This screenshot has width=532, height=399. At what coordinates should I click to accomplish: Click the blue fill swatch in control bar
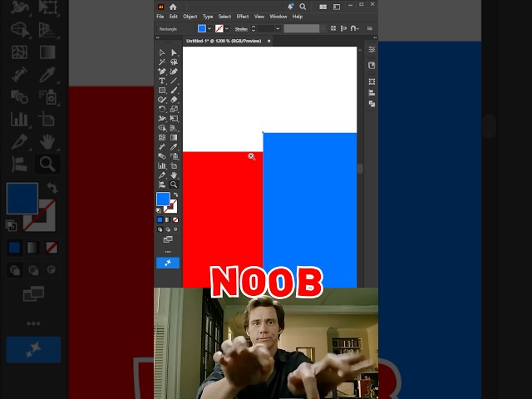[202, 29]
